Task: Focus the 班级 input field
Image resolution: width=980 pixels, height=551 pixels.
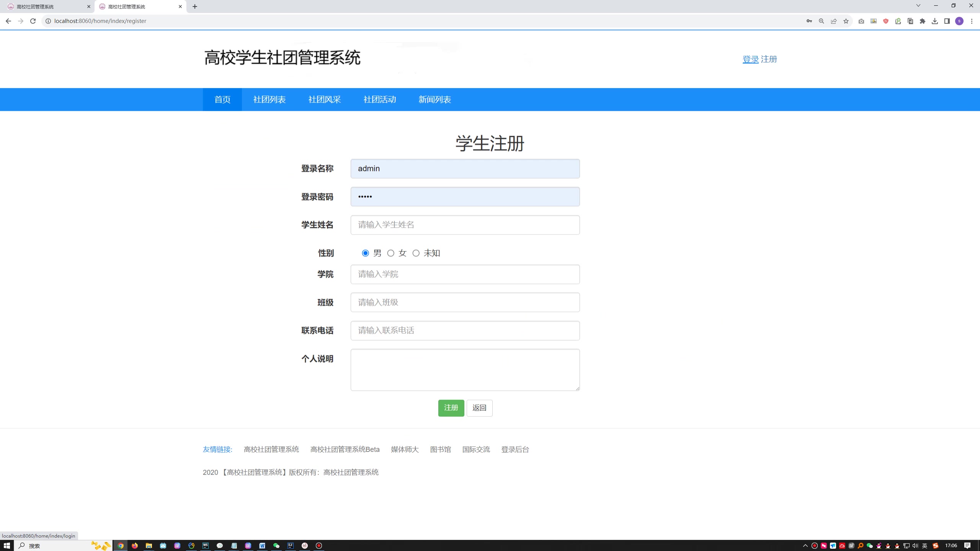Action: [465, 303]
